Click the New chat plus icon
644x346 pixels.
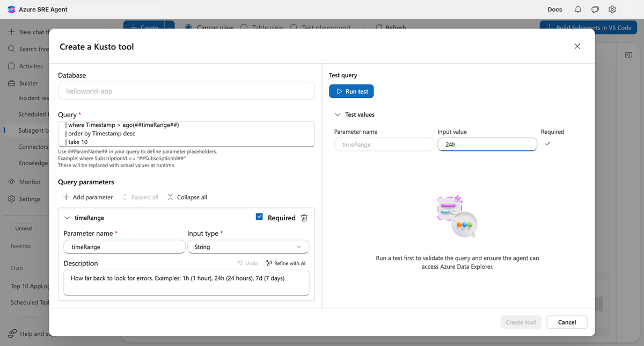12,32
